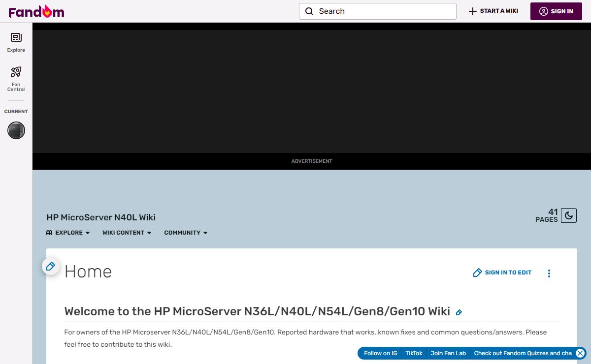This screenshot has width=591, height=364.
Task: Expand the Community dropdown
Action: pos(186,233)
